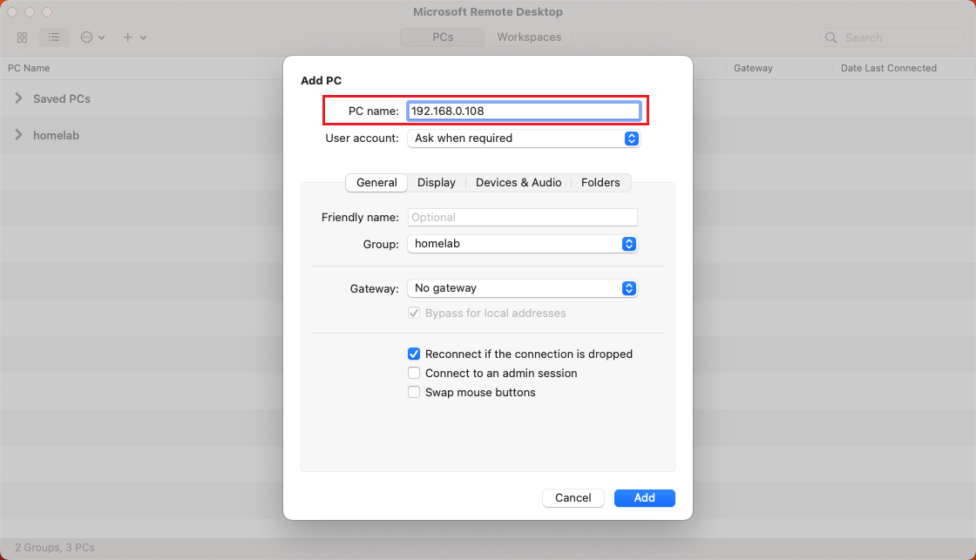Viewport: 976px width, 560px height.
Task: Select the PCs tab
Action: coord(443,37)
